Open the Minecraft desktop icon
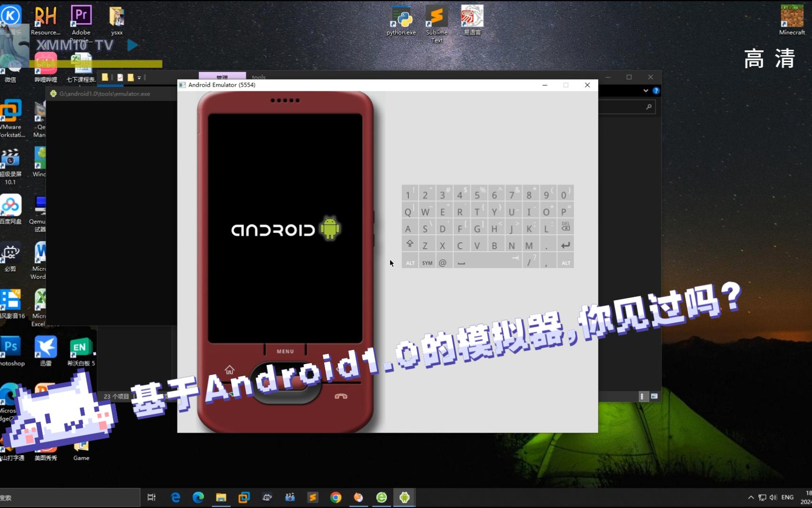Viewport: 812px width, 508px height. tap(792, 20)
